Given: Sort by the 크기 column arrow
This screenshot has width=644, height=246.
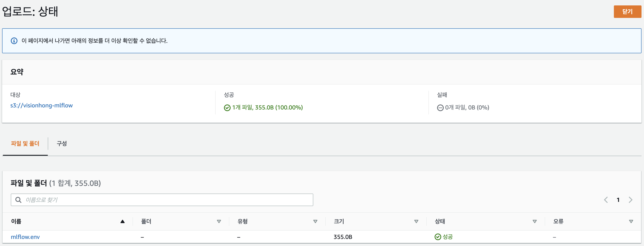Looking at the screenshot, I should tap(416, 221).
